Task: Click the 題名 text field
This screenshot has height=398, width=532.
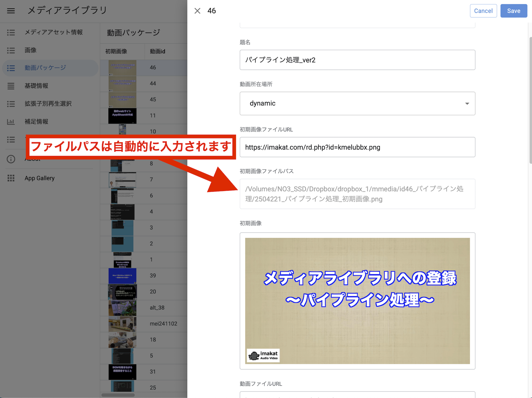Action: click(357, 60)
